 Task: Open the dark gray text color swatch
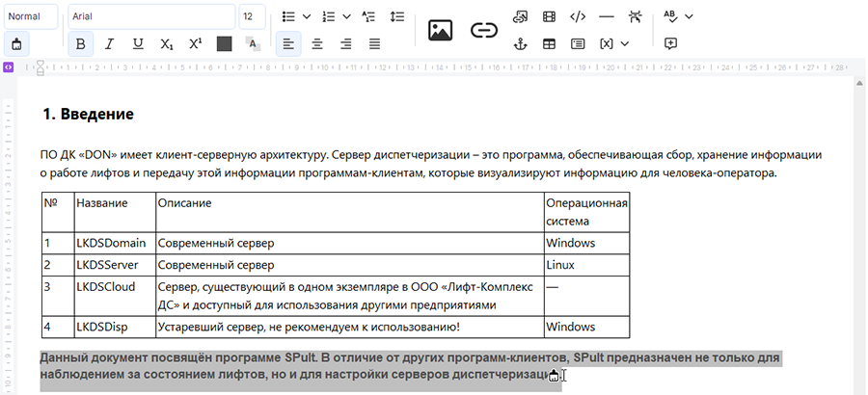click(224, 44)
